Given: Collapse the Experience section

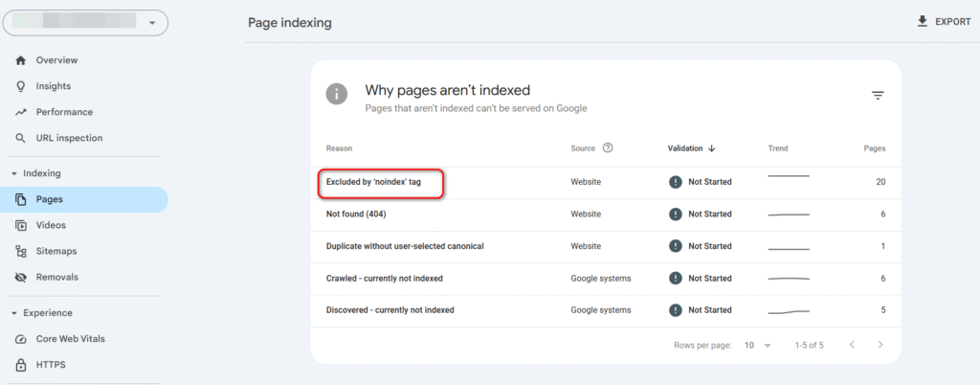Looking at the screenshot, I should [13, 313].
